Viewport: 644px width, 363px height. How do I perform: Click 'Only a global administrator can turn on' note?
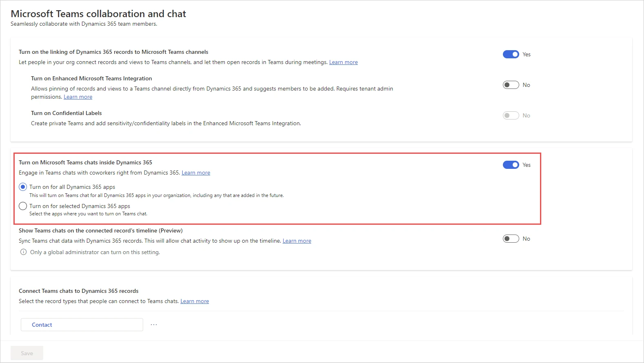click(x=95, y=252)
